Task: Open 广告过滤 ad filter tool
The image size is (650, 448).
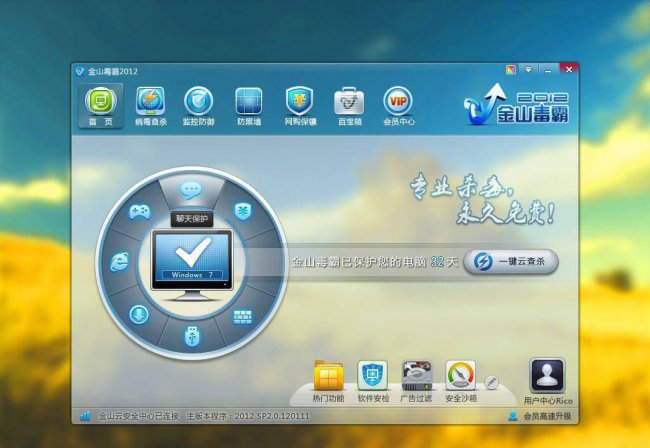Action: click(x=417, y=382)
